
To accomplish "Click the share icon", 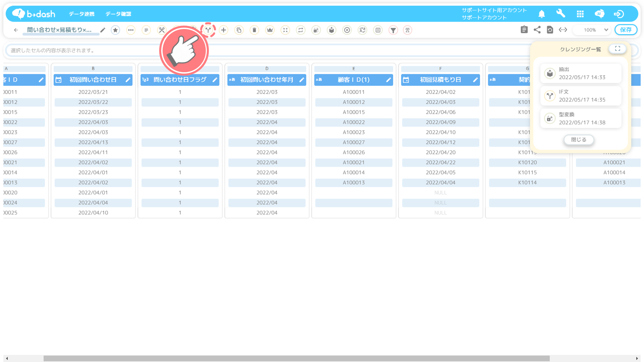I will tap(537, 30).
